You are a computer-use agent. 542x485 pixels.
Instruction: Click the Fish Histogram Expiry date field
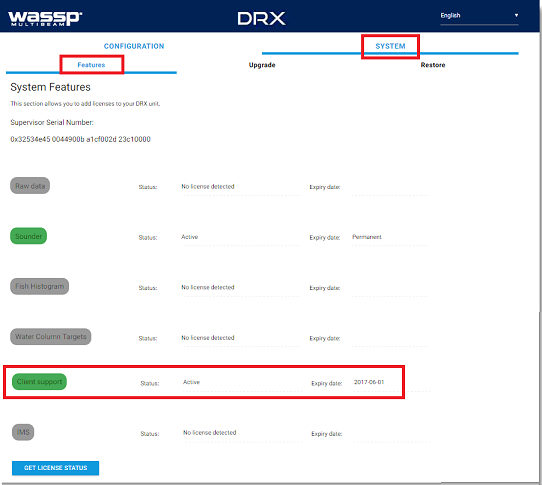(390, 289)
